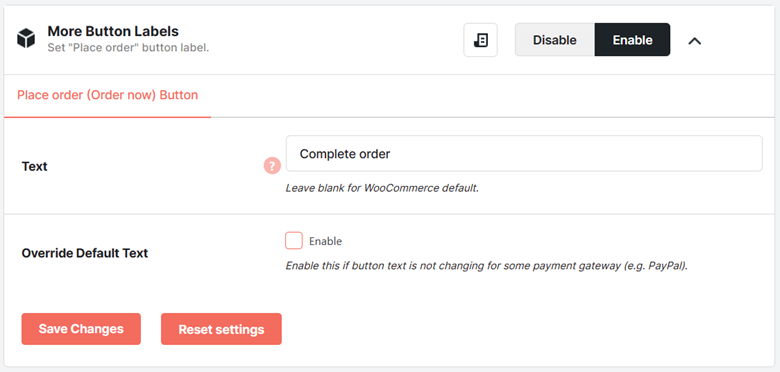Click the Enable label beside the checkbox
Viewport: 780px width, 372px height.
point(325,241)
